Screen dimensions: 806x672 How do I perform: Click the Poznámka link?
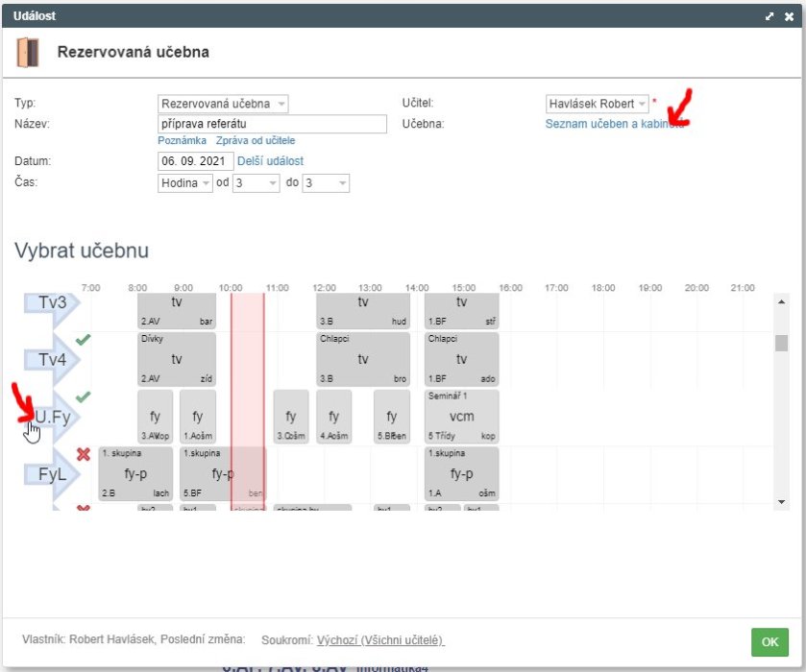point(183,140)
